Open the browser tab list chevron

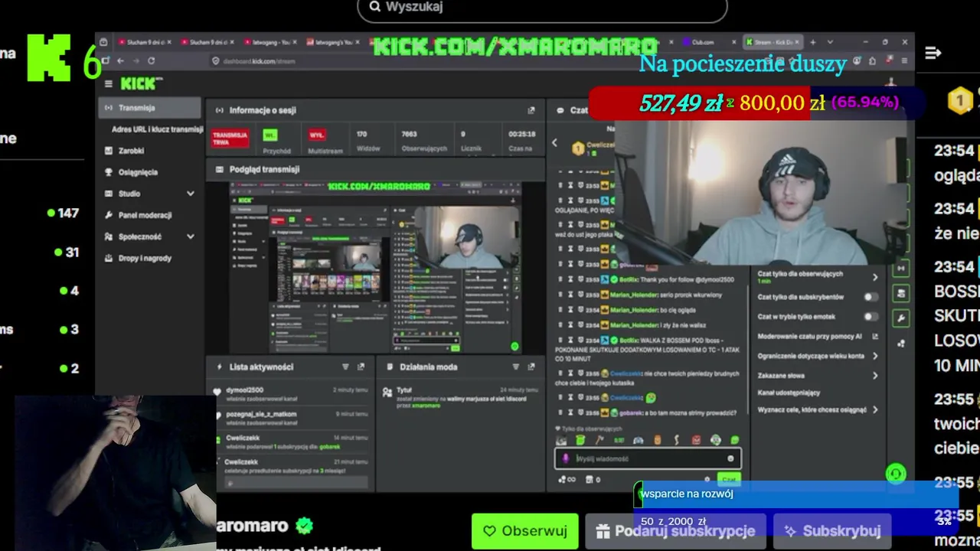(x=830, y=42)
